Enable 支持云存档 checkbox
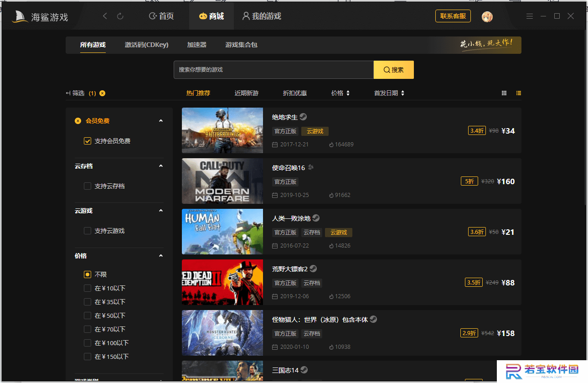The height and width of the screenshot is (383, 588). (88, 186)
